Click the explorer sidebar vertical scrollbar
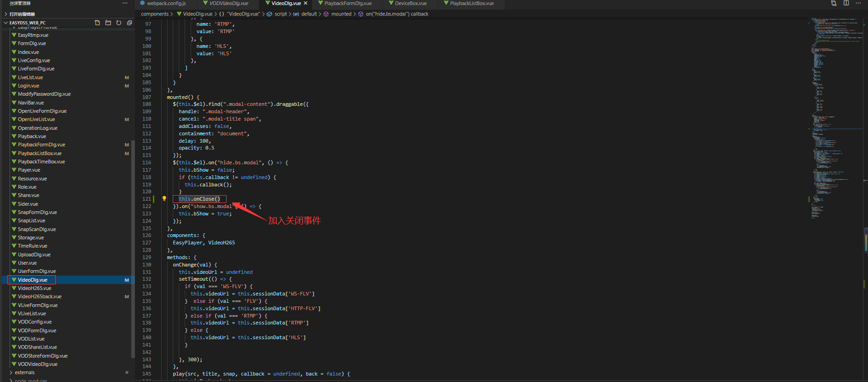 pyautogui.click(x=133, y=249)
